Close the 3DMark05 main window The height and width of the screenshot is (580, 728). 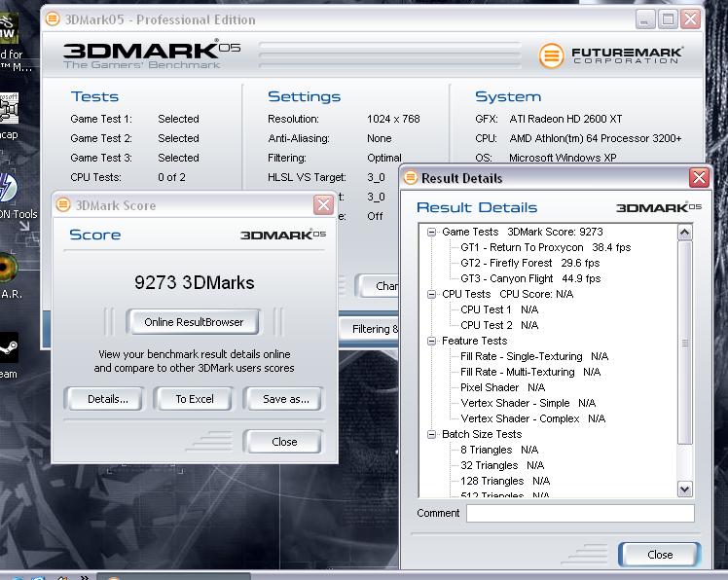pos(690,19)
